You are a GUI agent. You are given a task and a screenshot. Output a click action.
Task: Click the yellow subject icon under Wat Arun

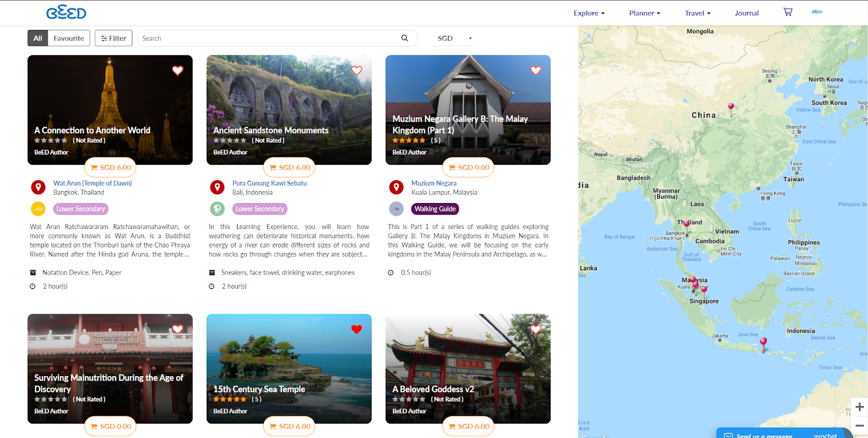[38, 208]
